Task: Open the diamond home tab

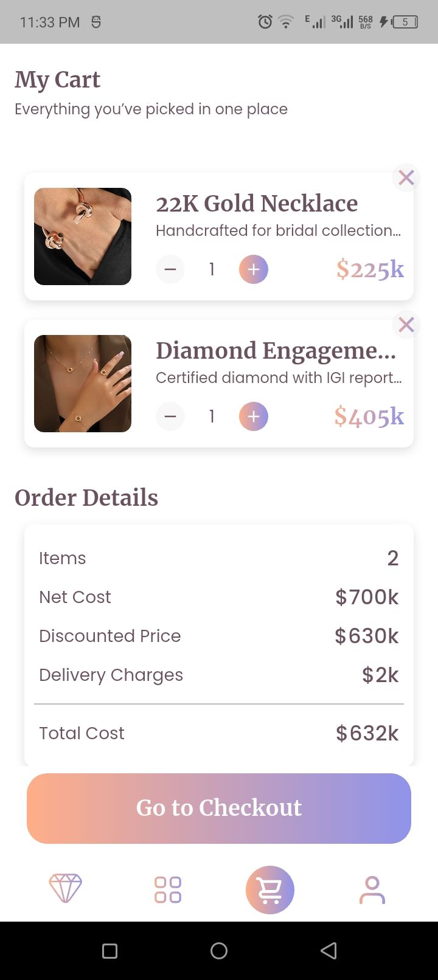Action: point(66,889)
